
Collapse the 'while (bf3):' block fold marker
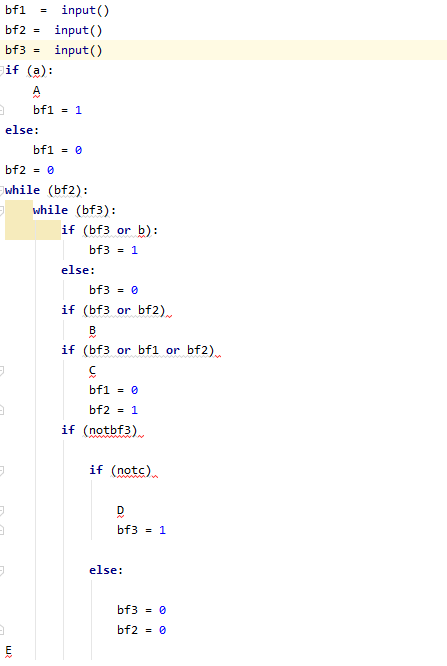point(2,210)
